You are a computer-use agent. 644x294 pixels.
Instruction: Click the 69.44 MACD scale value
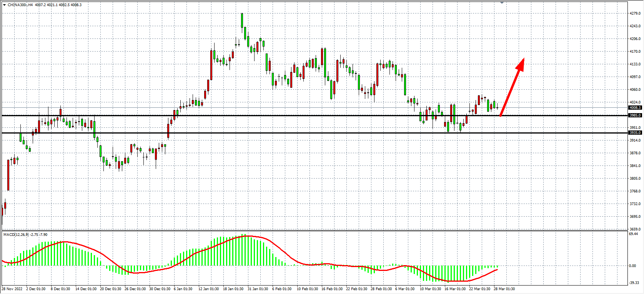(633, 234)
